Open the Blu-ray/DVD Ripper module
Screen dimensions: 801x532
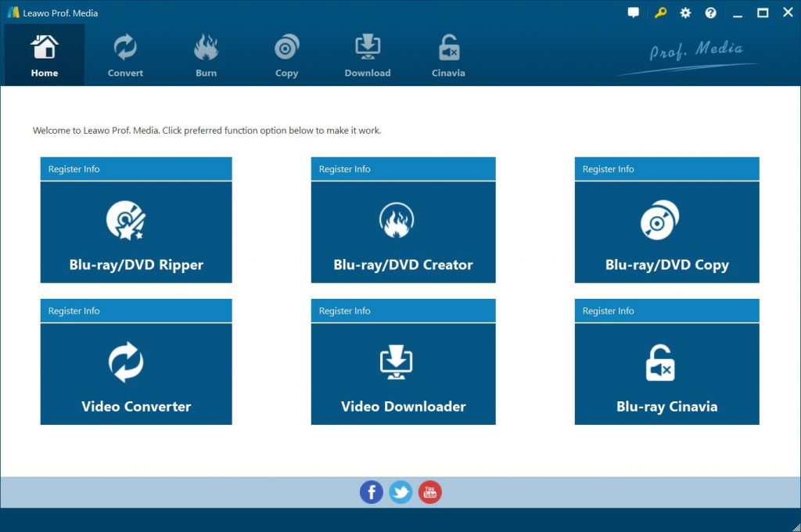136,232
